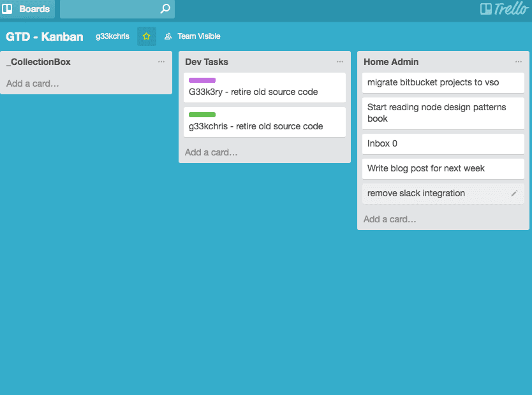Click the search input field
This screenshot has width=532, height=395.
pos(108,9)
